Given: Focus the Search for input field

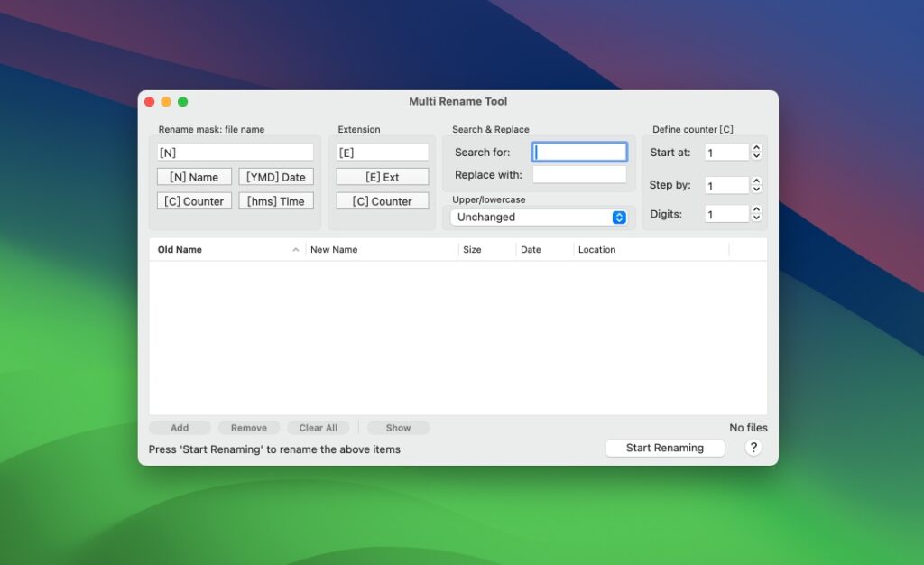Looking at the screenshot, I should click(578, 152).
